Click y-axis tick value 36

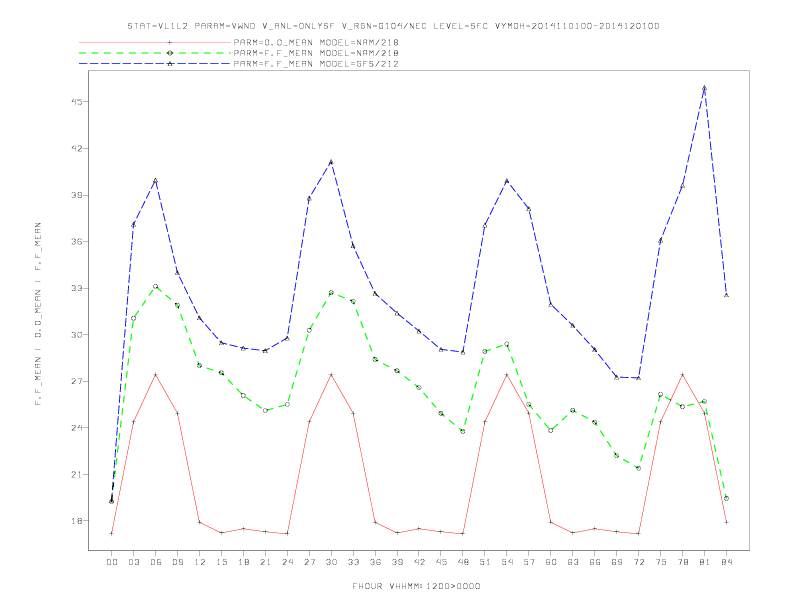pyautogui.click(x=76, y=241)
